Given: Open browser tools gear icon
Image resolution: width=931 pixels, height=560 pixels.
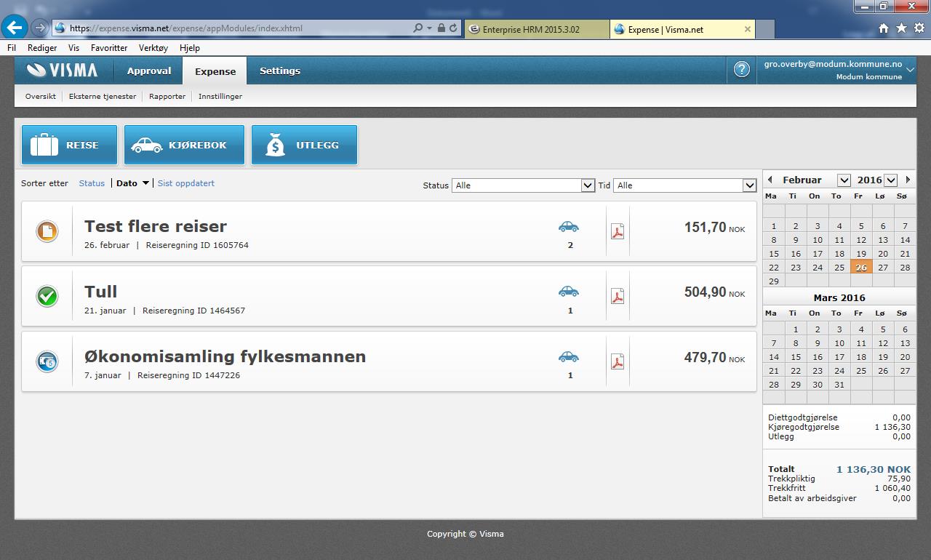Looking at the screenshot, I should (x=919, y=28).
